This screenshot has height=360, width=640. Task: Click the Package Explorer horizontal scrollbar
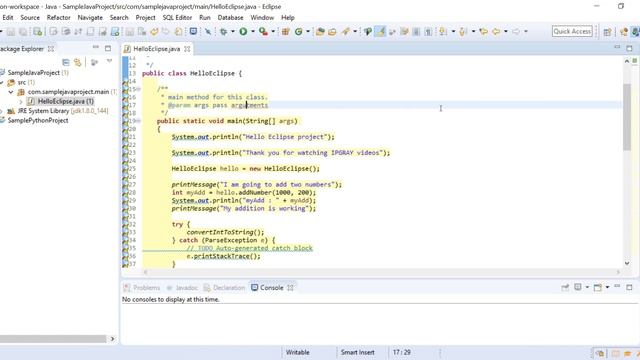click(53, 339)
